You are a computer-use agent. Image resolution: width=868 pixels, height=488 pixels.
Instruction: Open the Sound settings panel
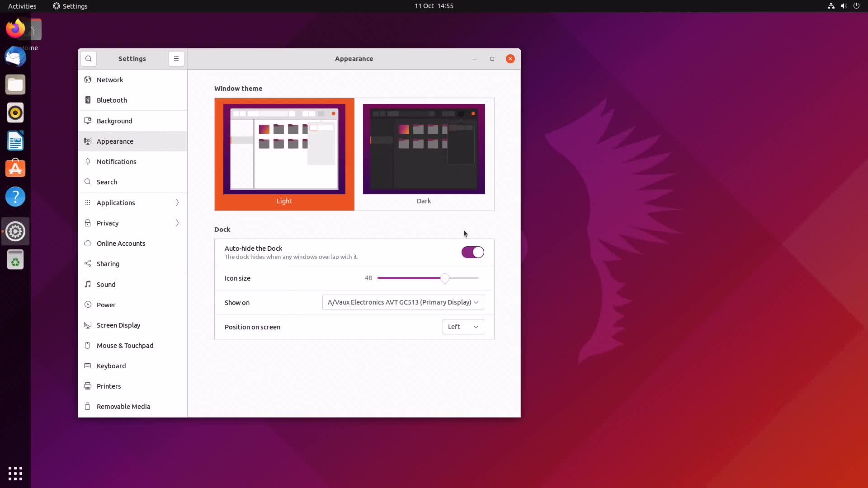pyautogui.click(x=132, y=284)
